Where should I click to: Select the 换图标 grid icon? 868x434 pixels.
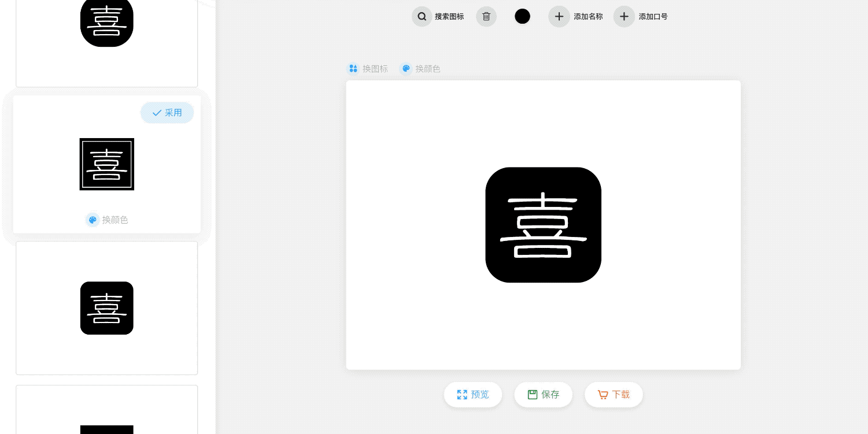[x=353, y=68]
